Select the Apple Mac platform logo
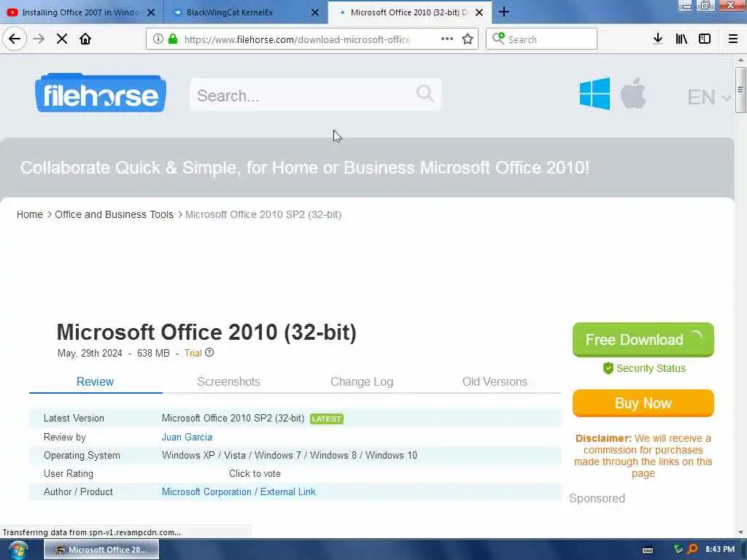Viewport: 747px width, 560px height. [x=633, y=93]
